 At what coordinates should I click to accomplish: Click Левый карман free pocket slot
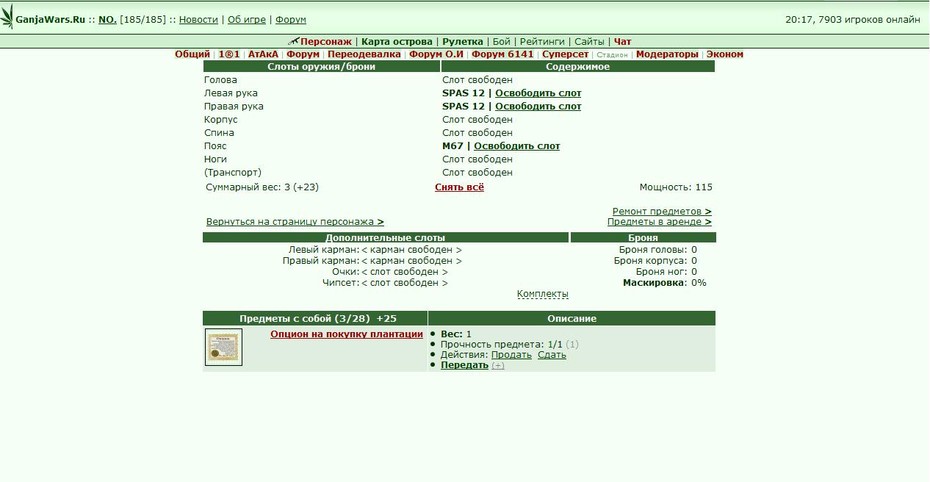[412, 250]
